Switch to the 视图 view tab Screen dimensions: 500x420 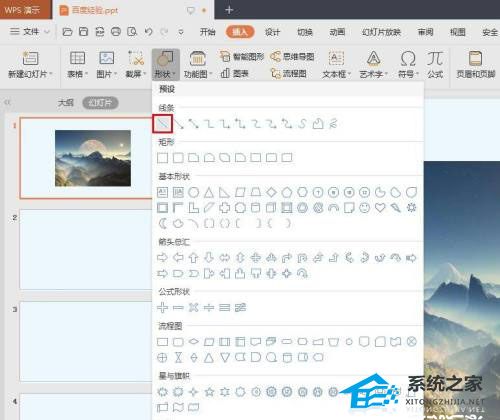coord(458,32)
